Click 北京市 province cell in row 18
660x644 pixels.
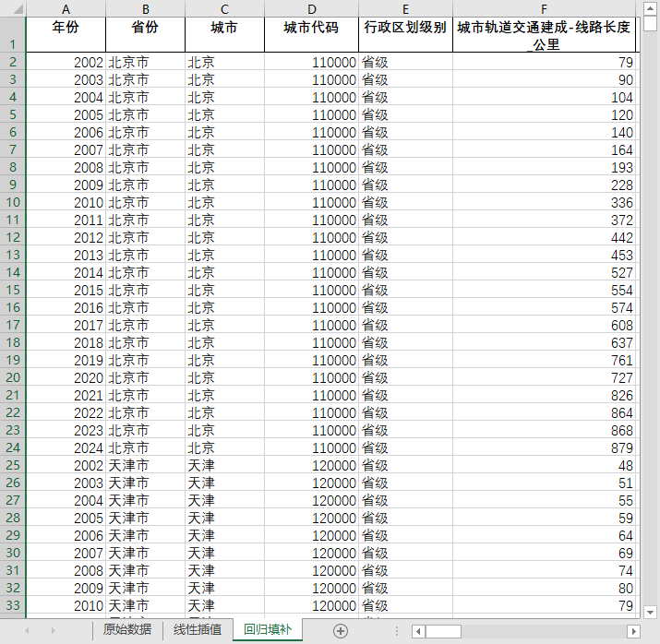coord(145,342)
